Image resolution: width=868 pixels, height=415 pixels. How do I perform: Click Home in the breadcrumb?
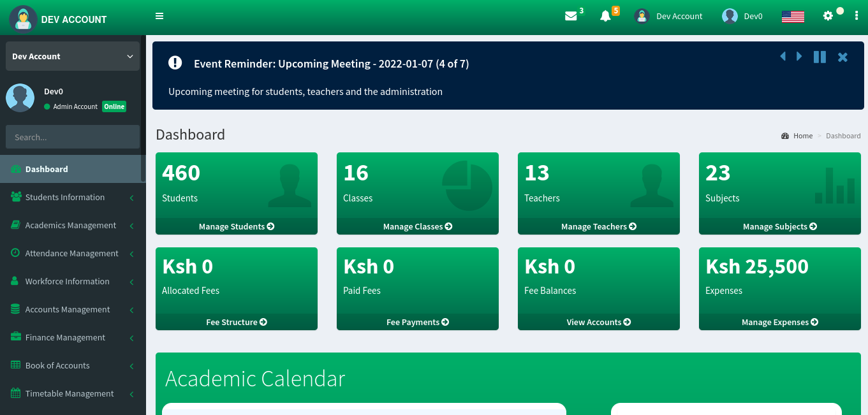click(802, 136)
